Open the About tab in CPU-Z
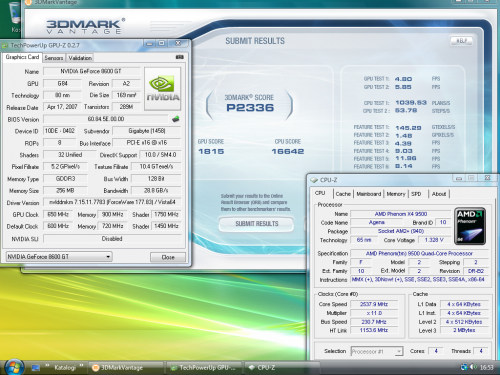 439,194
